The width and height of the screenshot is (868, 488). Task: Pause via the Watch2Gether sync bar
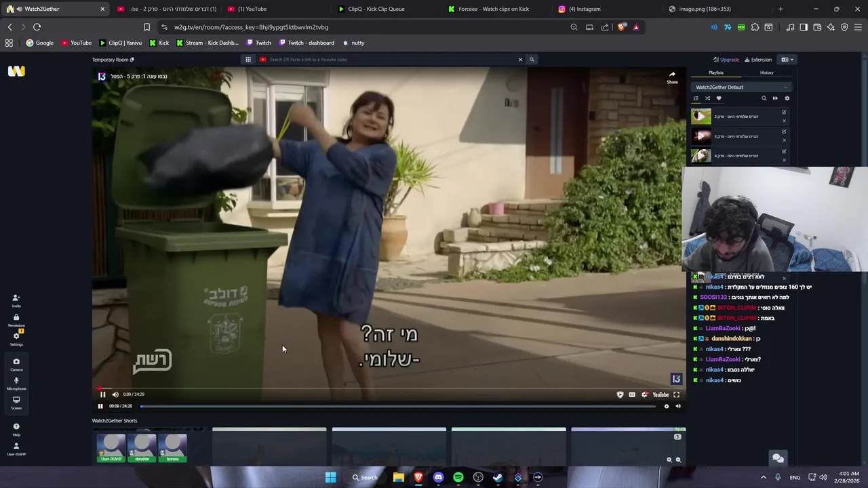pos(100,406)
